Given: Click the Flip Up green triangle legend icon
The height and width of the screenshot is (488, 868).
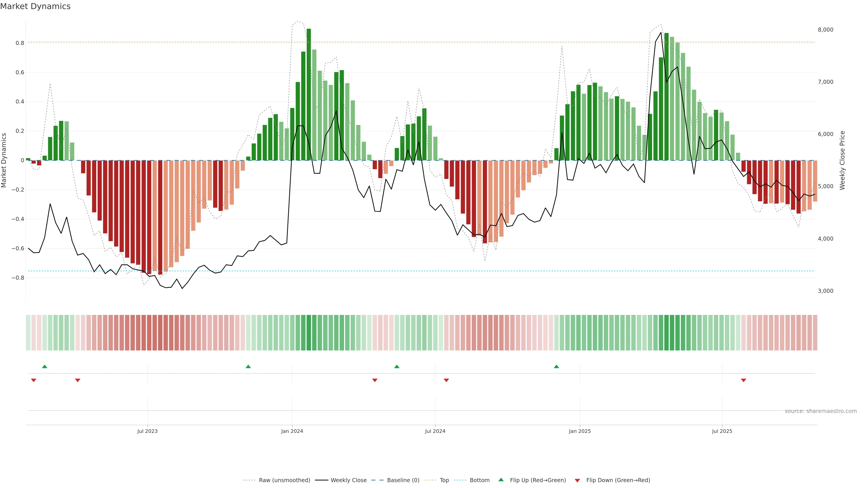Looking at the screenshot, I should (501, 480).
